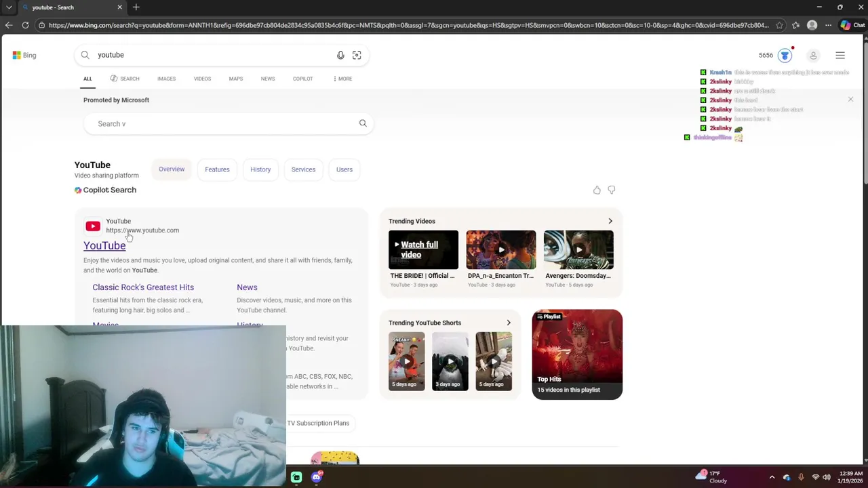Open the Top Hits playlist card
Screen dimensions: 868x488
tap(577, 354)
